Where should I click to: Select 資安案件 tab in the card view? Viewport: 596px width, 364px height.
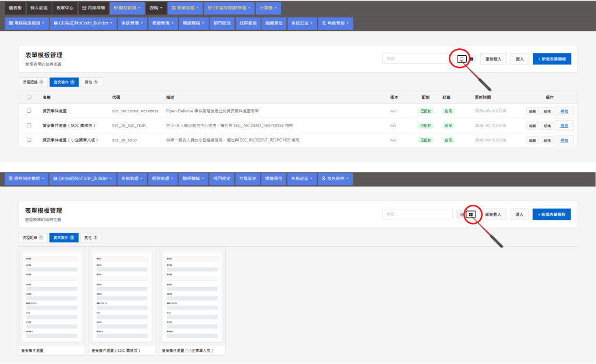(x=64, y=238)
